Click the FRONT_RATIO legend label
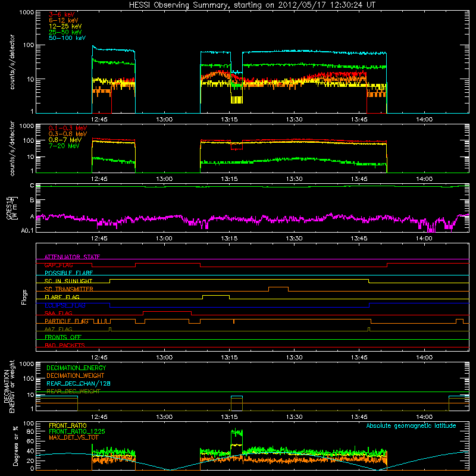This screenshot has width=476, height=476. (68, 425)
